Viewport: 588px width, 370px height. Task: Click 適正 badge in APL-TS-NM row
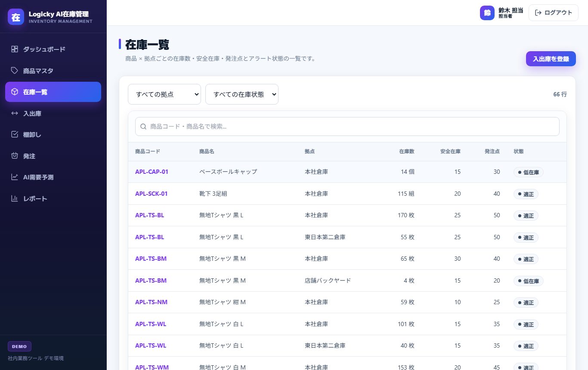point(526,302)
